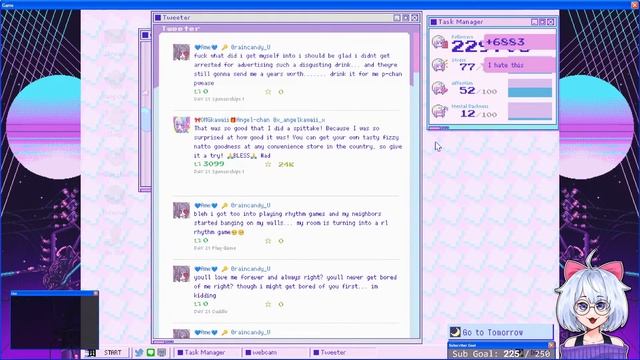
Task: Click the retweet icon beside the 3099 count
Action: [198, 164]
